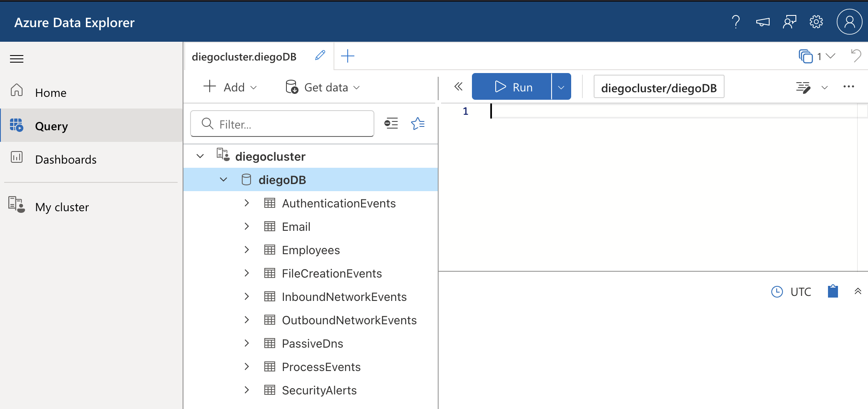This screenshot has height=409, width=868.
Task: Click the diegocluster/diegoDB scope box
Action: 659,87
